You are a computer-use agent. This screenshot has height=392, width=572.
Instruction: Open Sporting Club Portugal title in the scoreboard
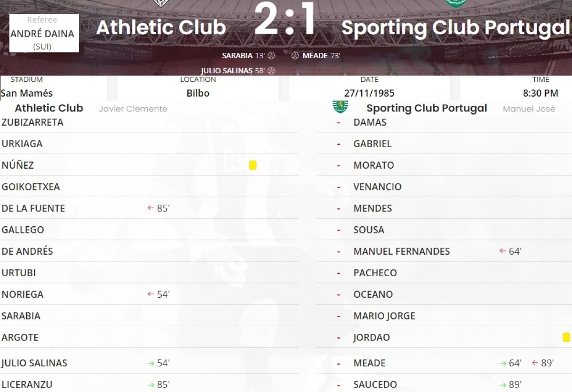tap(455, 28)
